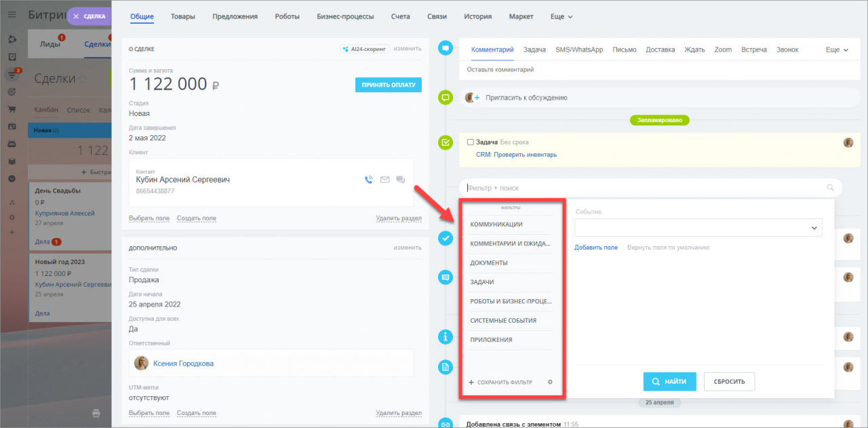Open filter settings gear icon

pos(550,382)
